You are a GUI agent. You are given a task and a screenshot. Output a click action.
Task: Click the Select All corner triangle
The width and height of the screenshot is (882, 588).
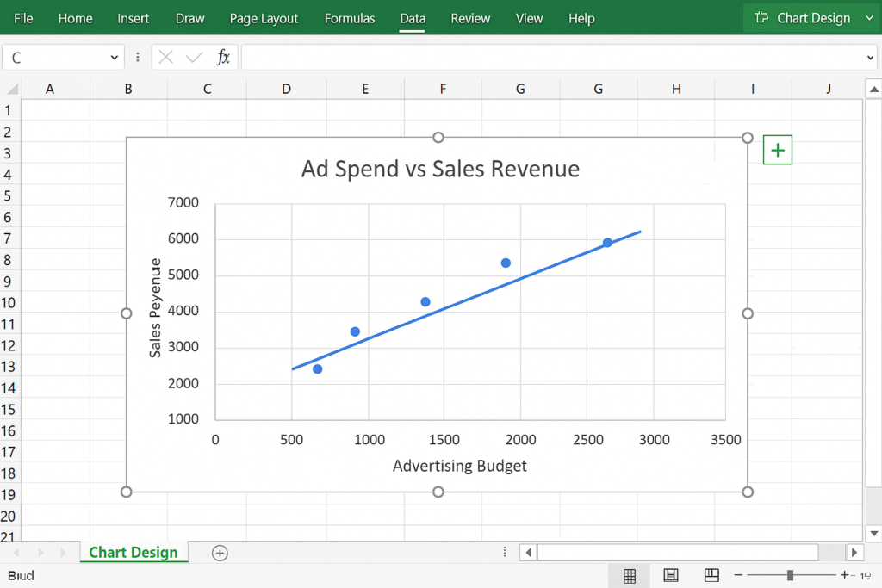point(11,89)
